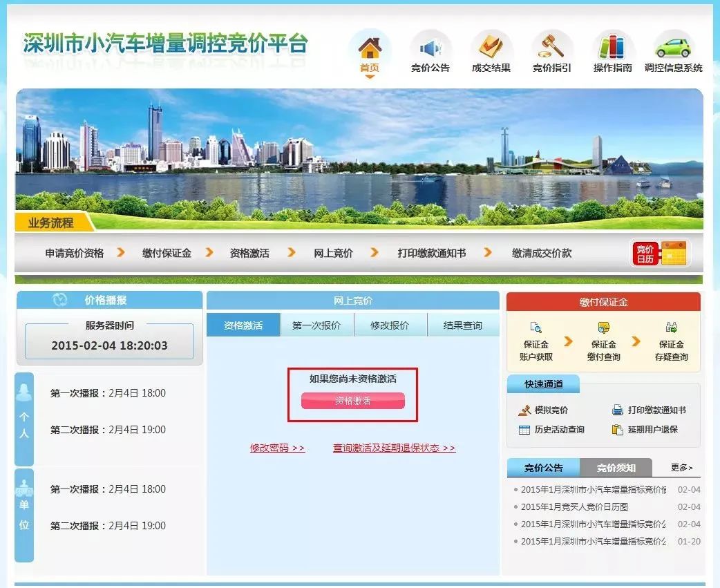The image size is (720, 588).
Task: Open the 操作指南 books icon
Action: 612,45
